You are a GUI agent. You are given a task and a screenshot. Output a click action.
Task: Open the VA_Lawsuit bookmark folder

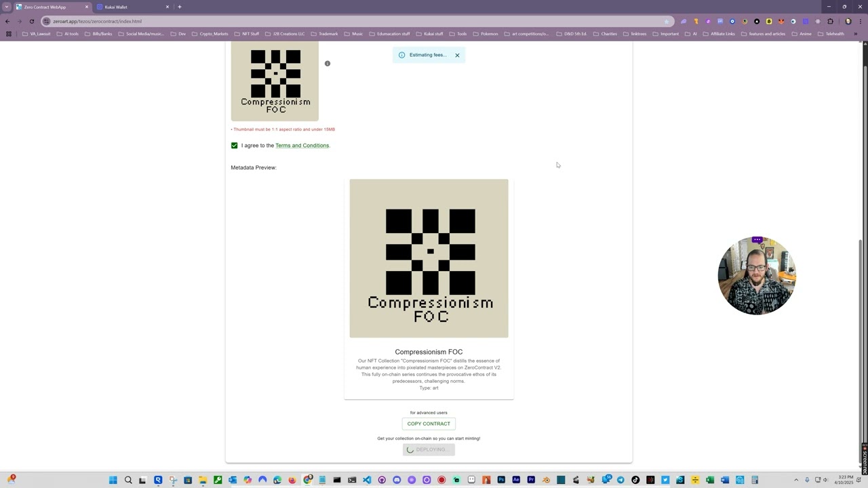pyautogui.click(x=37, y=34)
